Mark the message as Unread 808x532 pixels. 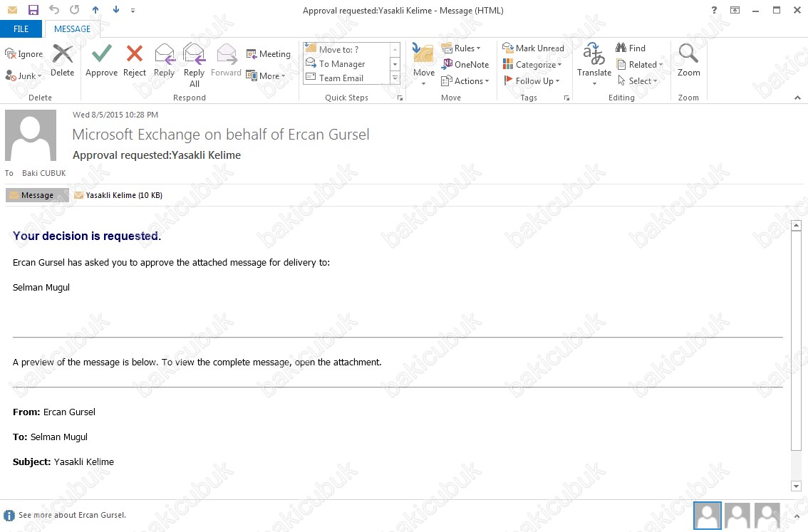(x=533, y=48)
